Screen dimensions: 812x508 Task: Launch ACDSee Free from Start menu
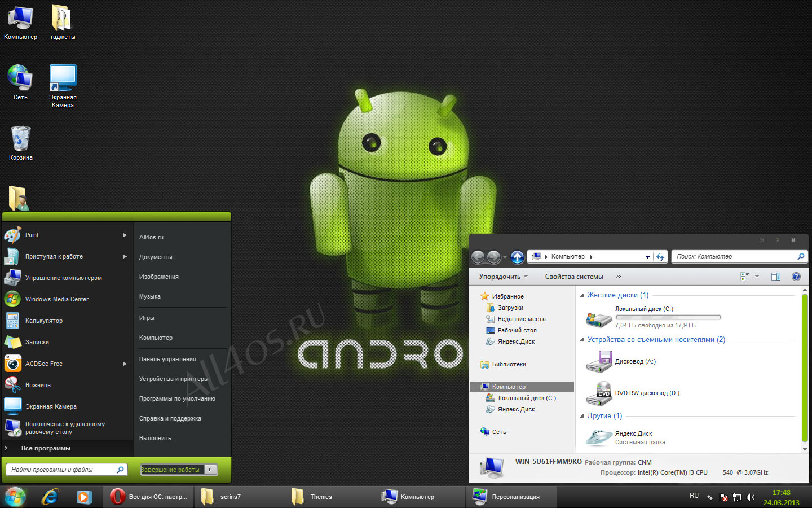[x=67, y=364]
